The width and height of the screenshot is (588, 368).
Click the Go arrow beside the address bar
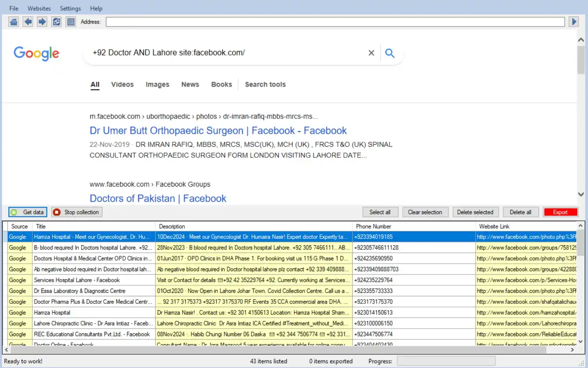pyautogui.click(x=574, y=22)
